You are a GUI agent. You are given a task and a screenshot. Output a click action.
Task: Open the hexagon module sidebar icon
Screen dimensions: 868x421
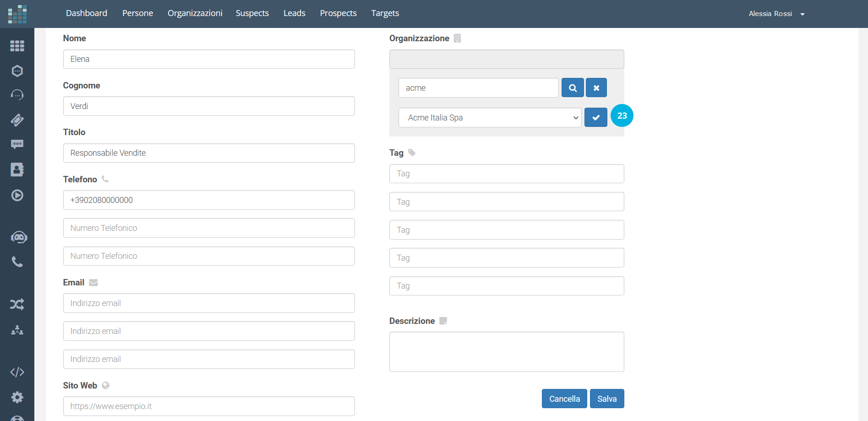(17, 71)
